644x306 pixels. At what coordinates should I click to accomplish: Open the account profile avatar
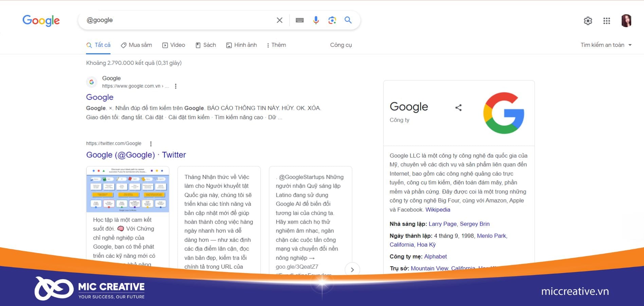pyautogui.click(x=626, y=21)
